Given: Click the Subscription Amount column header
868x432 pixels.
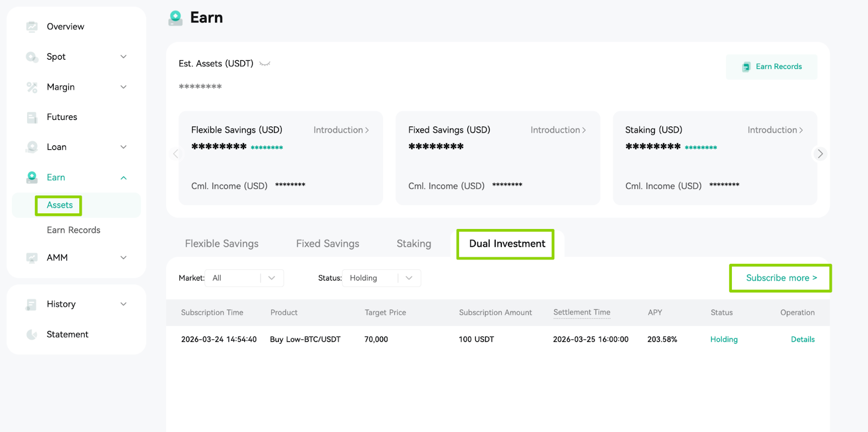Looking at the screenshot, I should 495,313.
